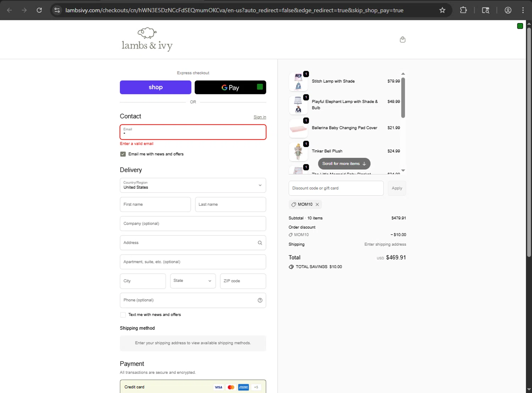This screenshot has width=532, height=393.
Task: Click the Mastercard icon
Action: 231,387
